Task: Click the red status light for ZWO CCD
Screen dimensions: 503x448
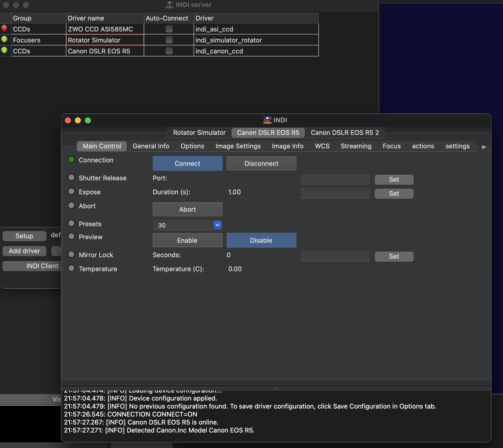Action: click(4, 28)
